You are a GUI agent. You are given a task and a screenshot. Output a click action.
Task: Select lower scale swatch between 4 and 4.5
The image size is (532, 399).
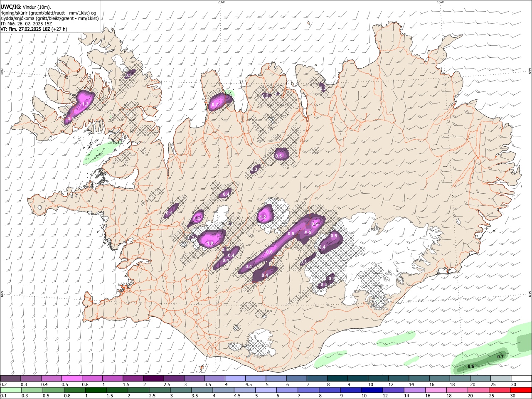[x=223, y=390]
